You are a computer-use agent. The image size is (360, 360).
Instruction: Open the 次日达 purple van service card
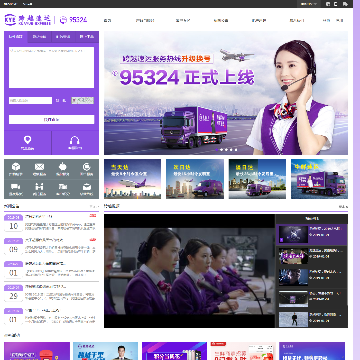[x=195, y=179]
